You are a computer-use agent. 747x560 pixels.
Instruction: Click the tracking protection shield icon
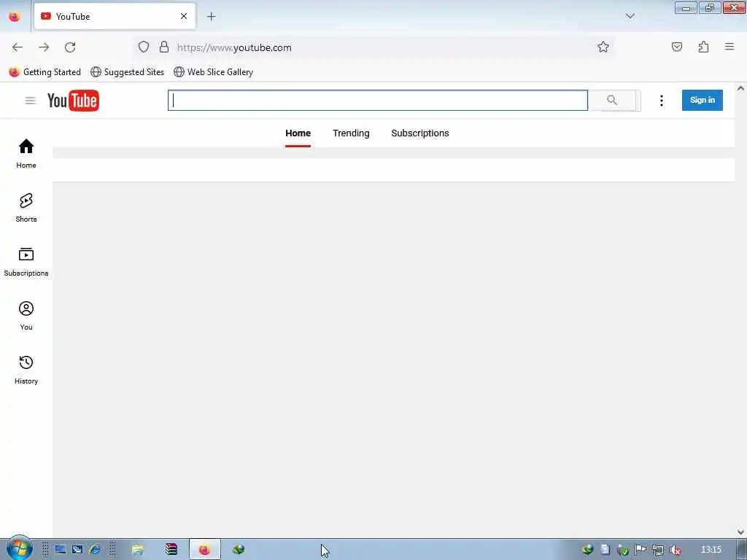click(x=144, y=47)
